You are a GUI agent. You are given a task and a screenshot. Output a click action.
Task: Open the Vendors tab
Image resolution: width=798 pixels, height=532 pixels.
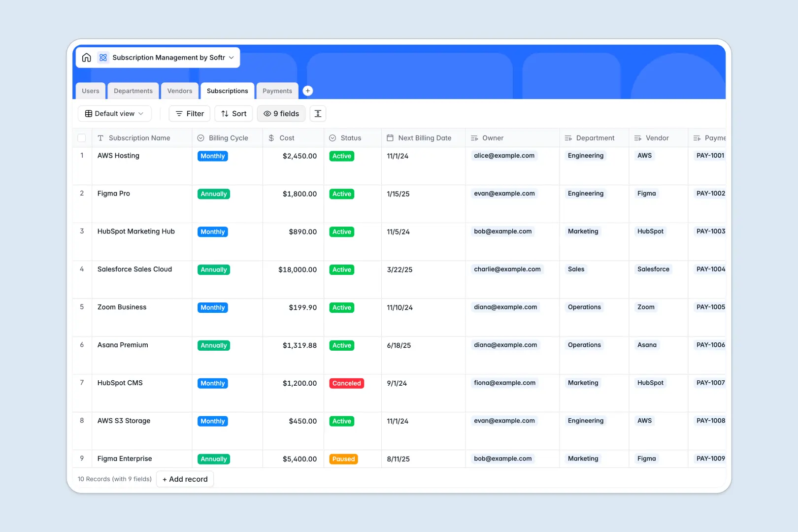click(179, 91)
